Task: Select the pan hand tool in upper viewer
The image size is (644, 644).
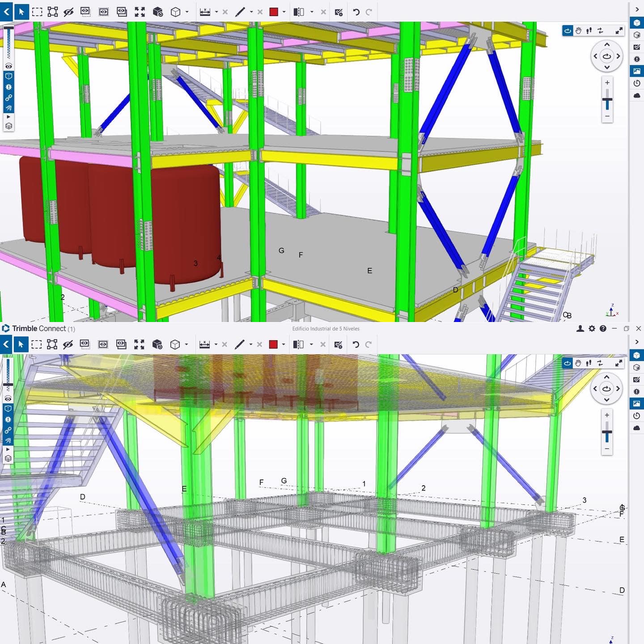Action: click(578, 30)
